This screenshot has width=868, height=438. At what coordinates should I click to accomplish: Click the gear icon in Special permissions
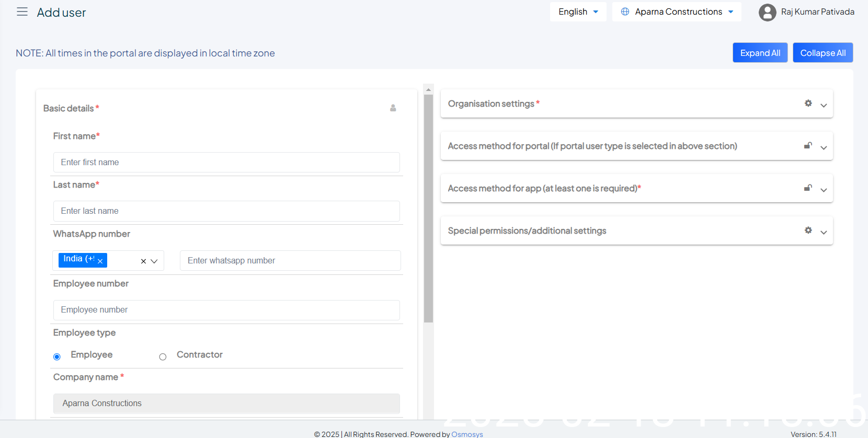808,230
